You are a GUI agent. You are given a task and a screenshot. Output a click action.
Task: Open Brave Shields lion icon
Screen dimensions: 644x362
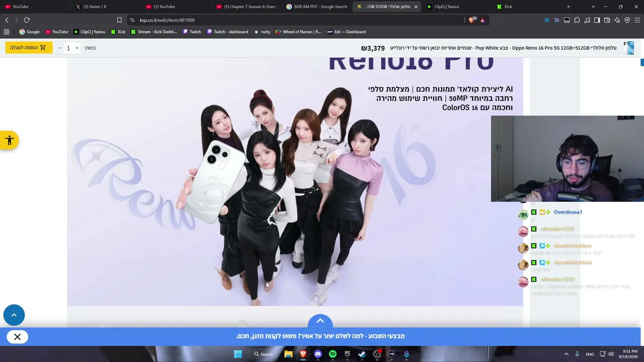coord(471,20)
